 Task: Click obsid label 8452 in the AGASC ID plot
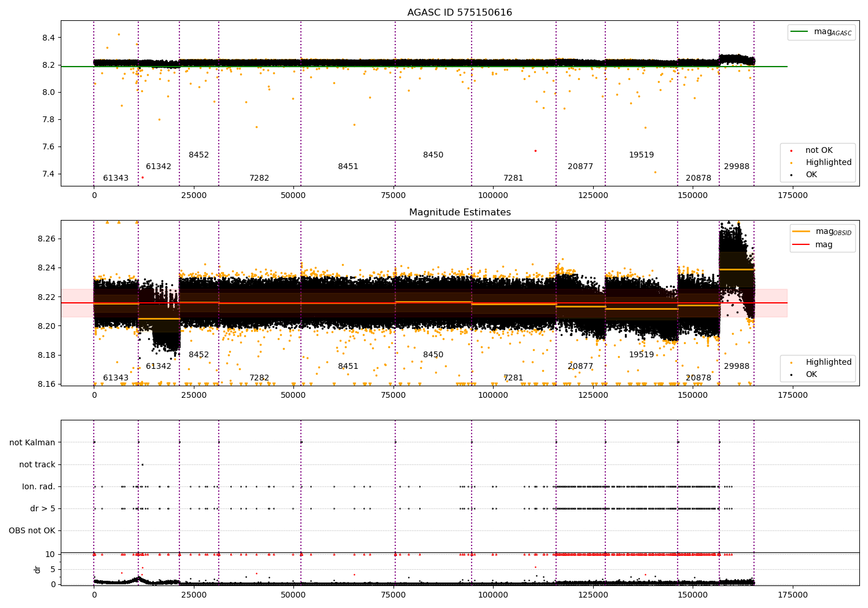pyautogui.click(x=198, y=155)
